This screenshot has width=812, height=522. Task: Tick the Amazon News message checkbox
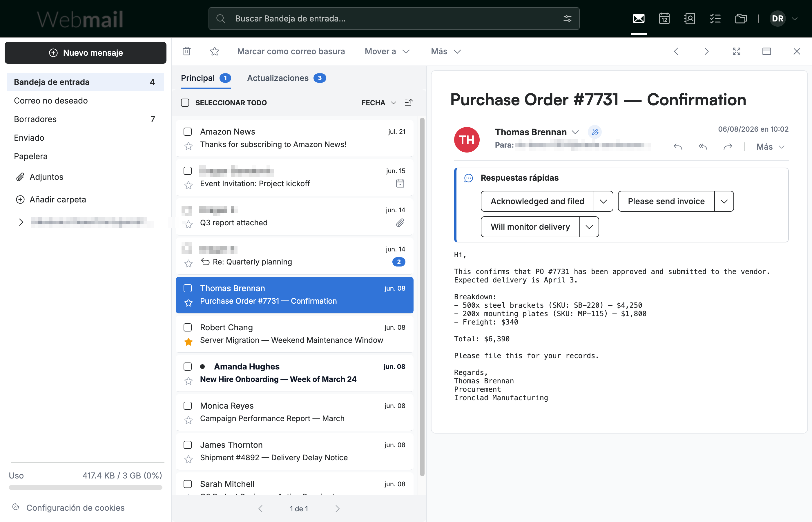[x=187, y=132]
